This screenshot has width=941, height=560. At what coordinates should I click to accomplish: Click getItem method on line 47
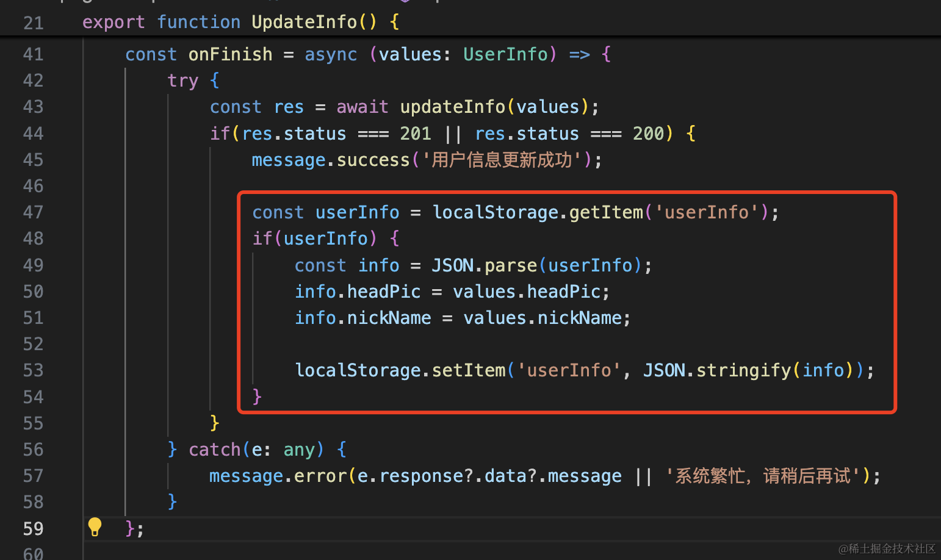pyautogui.click(x=606, y=212)
